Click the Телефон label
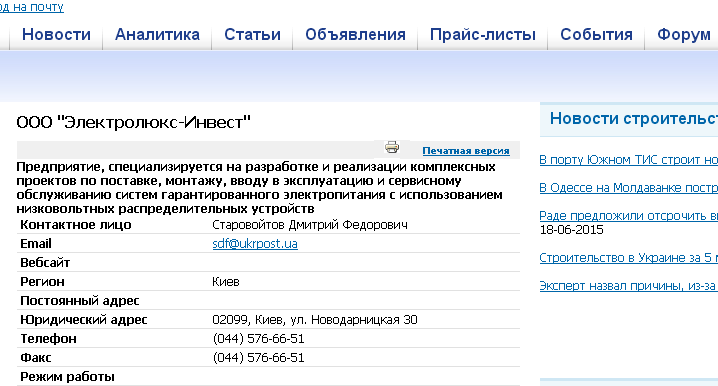The width and height of the screenshot is (718, 386). (48, 339)
